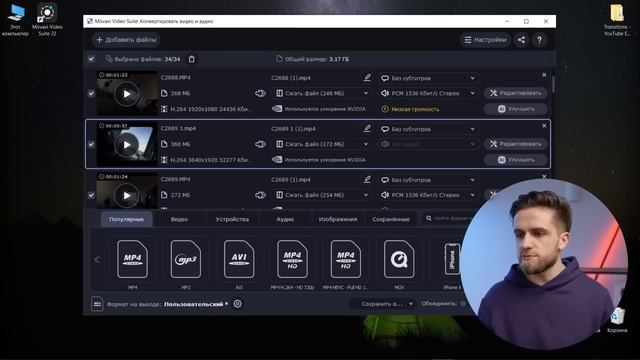
Task: Select the iPhone X device preset icon
Action: point(452,260)
